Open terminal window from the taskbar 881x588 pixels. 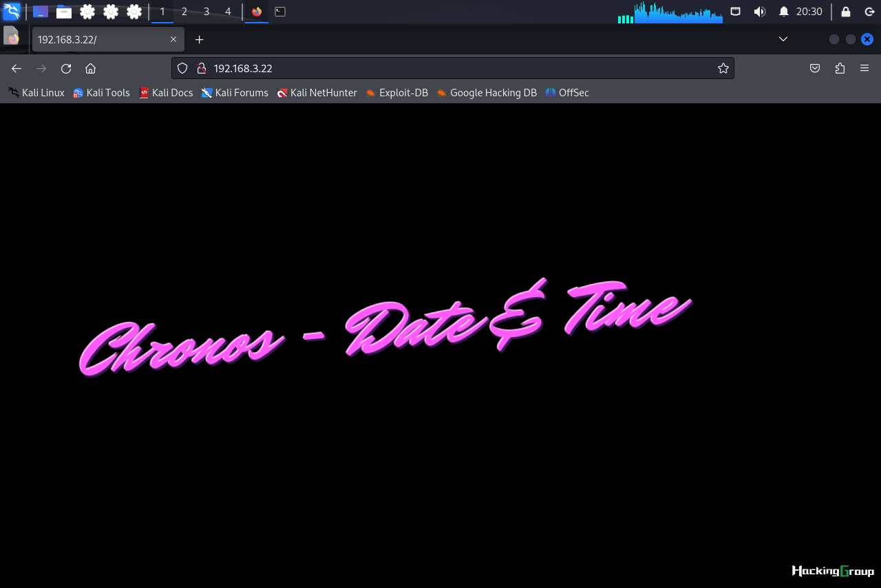click(x=280, y=12)
